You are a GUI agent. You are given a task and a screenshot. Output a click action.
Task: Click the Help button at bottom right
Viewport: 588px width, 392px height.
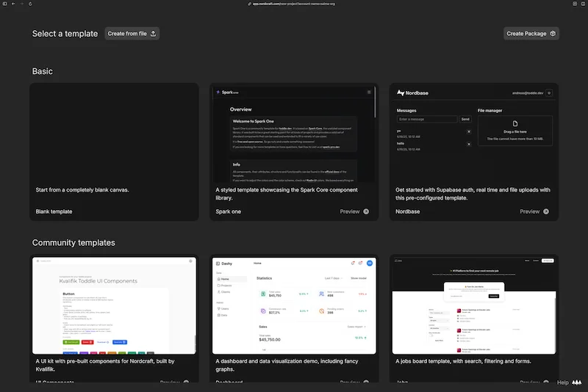(562, 382)
